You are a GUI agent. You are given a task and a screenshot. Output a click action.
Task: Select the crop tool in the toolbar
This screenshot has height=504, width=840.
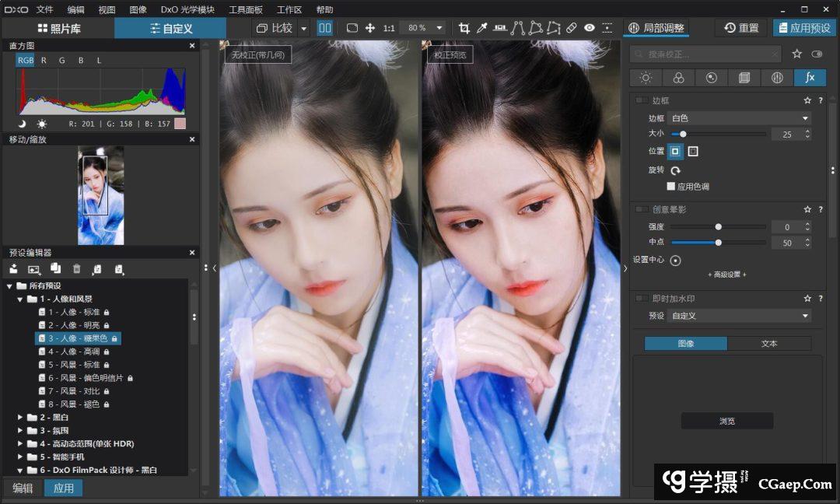pyautogui.click(x=464, y=28)
